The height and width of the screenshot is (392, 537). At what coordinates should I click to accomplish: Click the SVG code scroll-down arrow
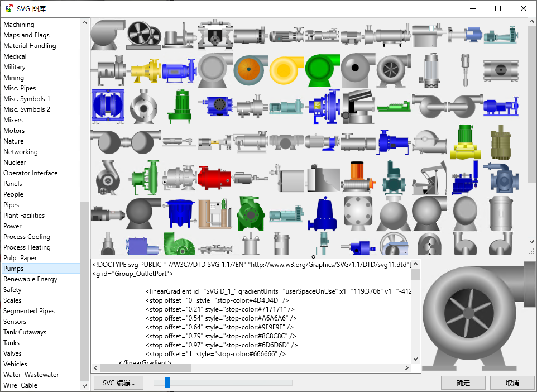pos(415,359)
